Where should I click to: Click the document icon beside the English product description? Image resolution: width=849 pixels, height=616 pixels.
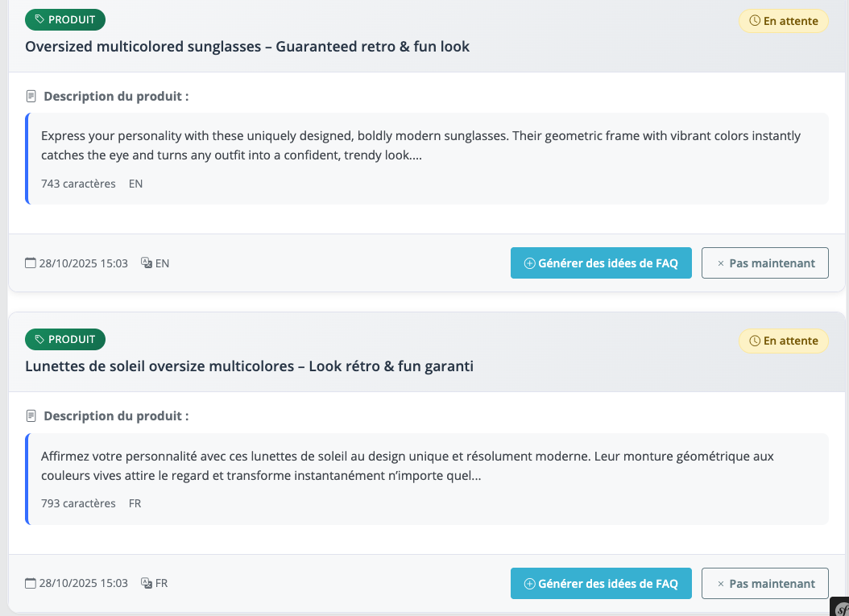pyautogui.click(x=31, y=97)
